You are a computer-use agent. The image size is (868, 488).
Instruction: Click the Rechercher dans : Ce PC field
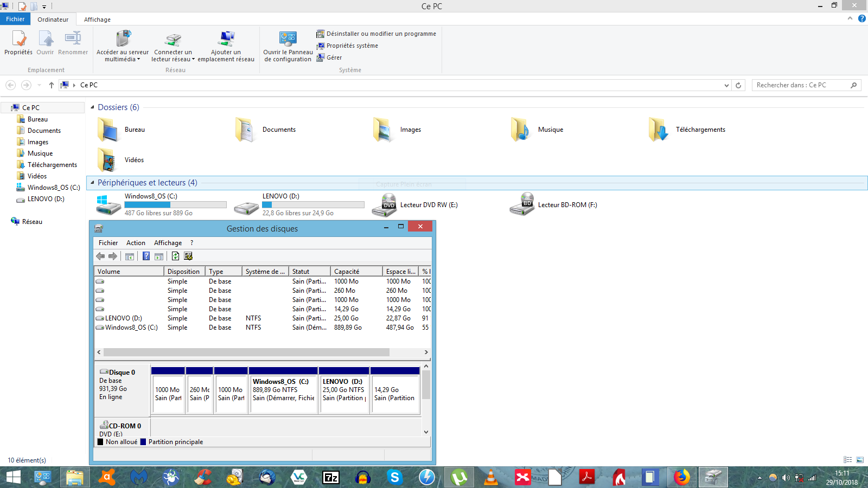[807, 85]
